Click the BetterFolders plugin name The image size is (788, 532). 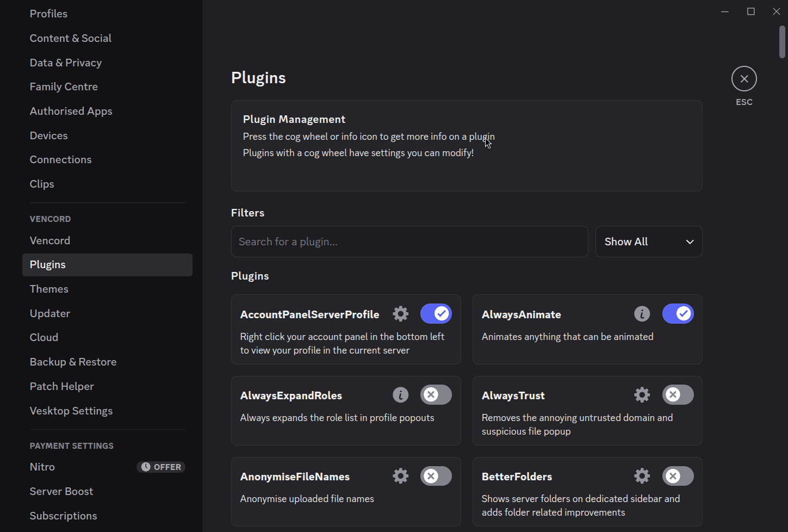pos(517,477)
